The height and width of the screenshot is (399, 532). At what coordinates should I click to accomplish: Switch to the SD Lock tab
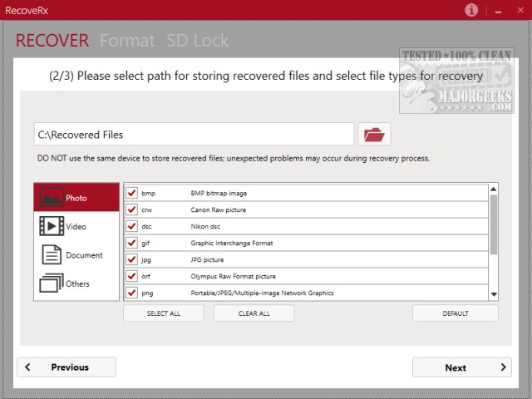198,41
